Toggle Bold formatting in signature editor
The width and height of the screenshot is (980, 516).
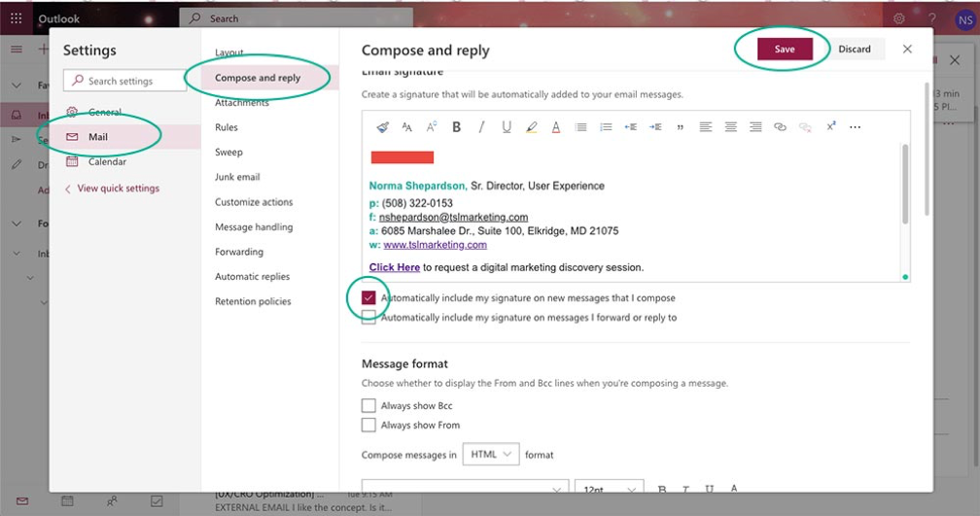coord(456,126)
